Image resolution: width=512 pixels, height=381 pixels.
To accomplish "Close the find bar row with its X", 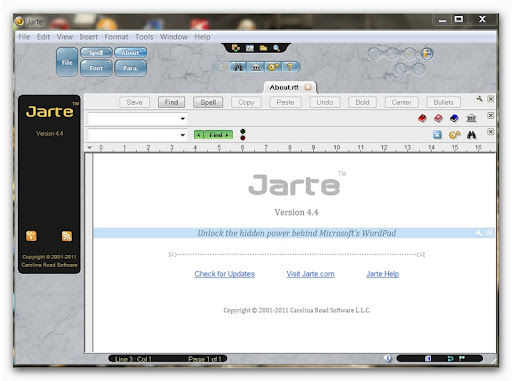I will click(x=491, y=132).
